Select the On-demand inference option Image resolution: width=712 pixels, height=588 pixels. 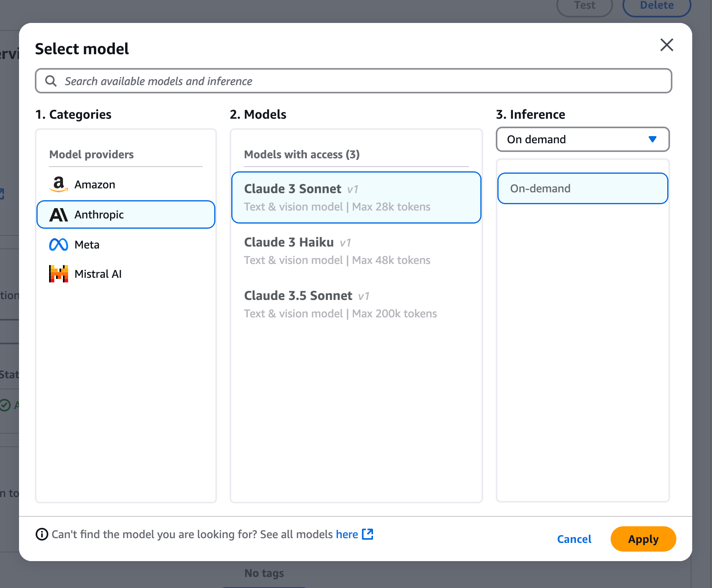coord(582,188)
